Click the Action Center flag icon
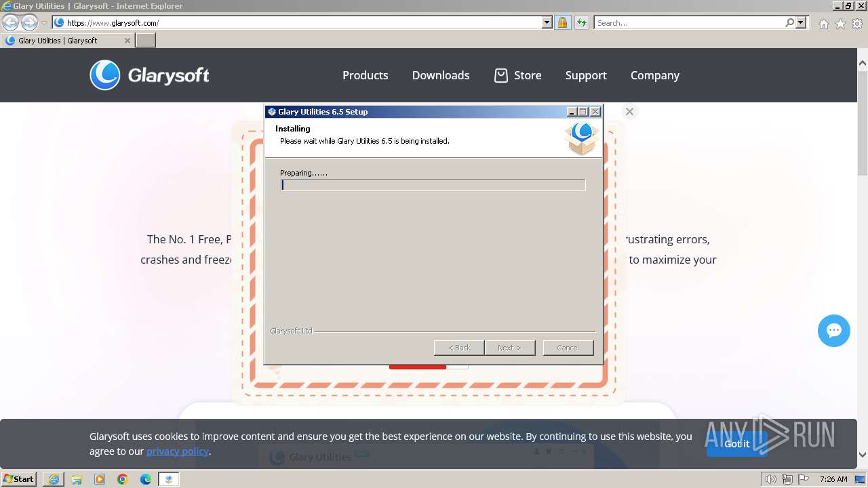Viewport: 868px width, 488px height. [804, 479]
